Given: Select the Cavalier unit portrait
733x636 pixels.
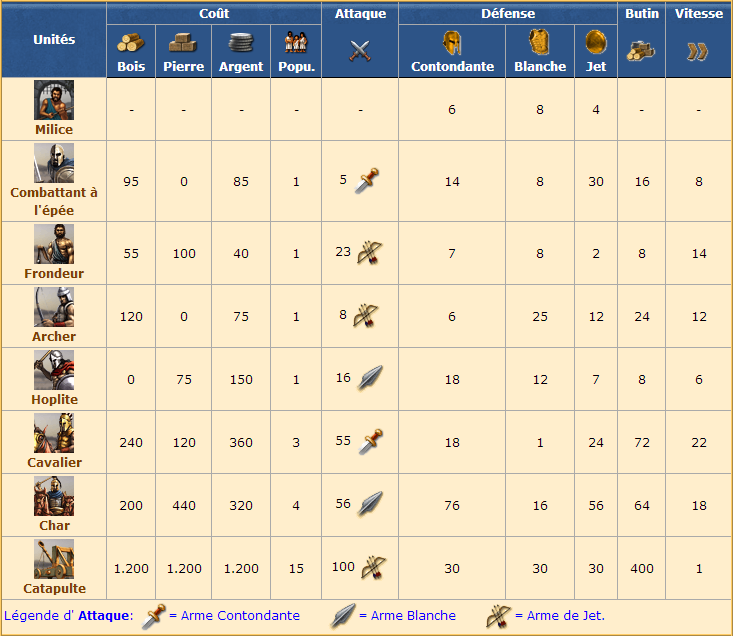Looking at the screenshot, I should click(x=54, y=433).
